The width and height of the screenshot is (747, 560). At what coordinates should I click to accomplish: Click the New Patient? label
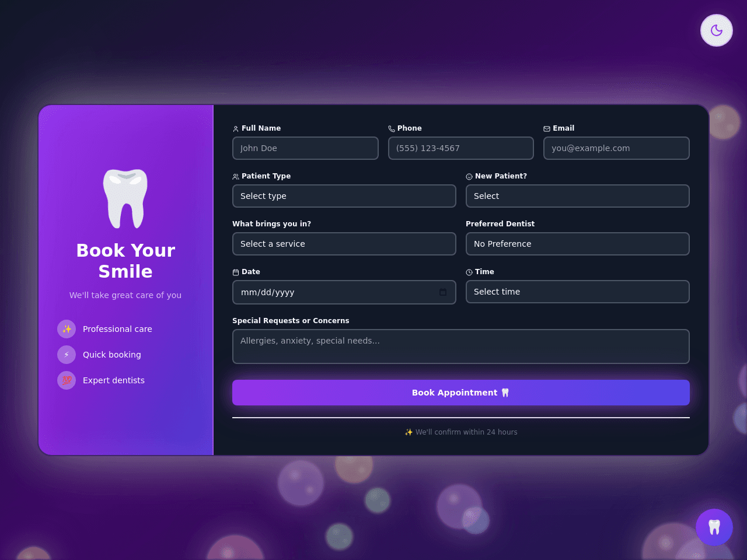tap(501, 176)
